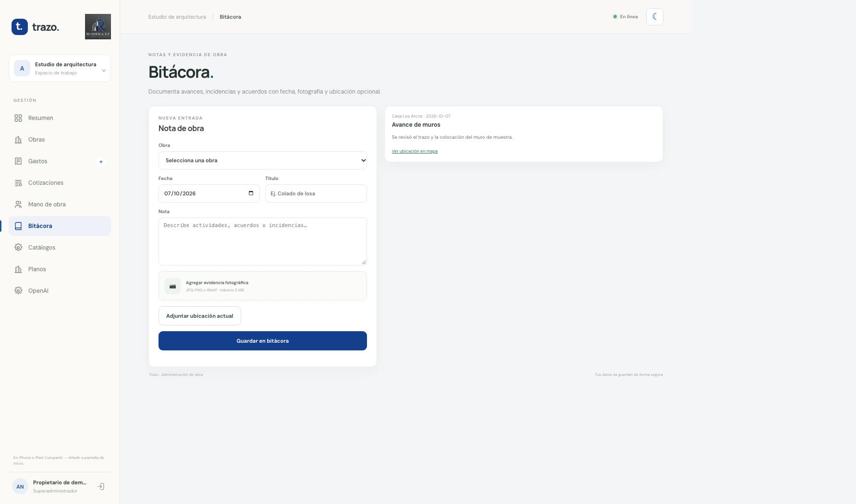Click the Fecha date field
The width and height of the screenshot is (856, 504).
click(x=209, y=193)
